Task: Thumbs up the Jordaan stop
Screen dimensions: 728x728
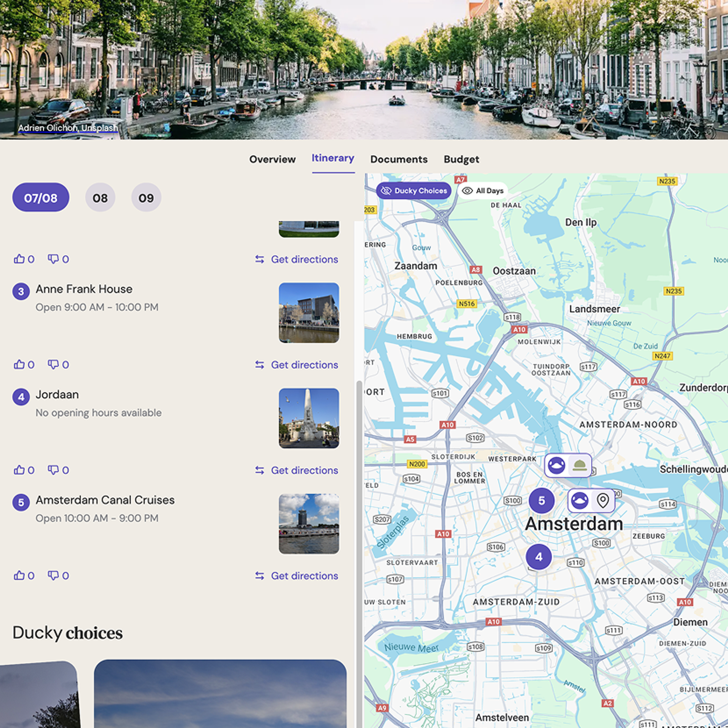Action: point(19,470)
